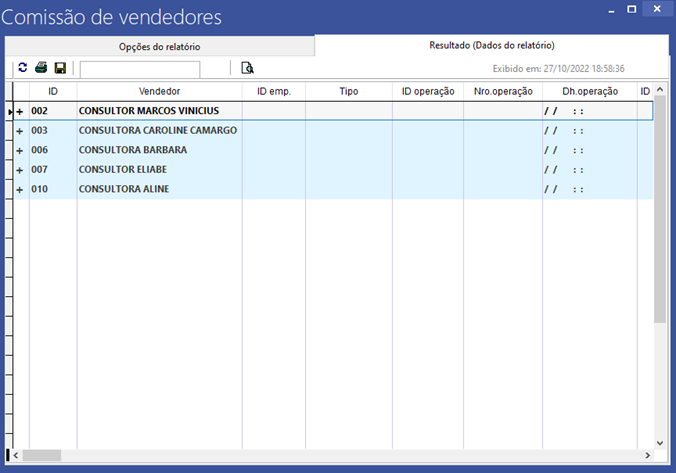676x473 pixels.
Task: Click the Dh.operação column header
Action: [x=590, y=91]
